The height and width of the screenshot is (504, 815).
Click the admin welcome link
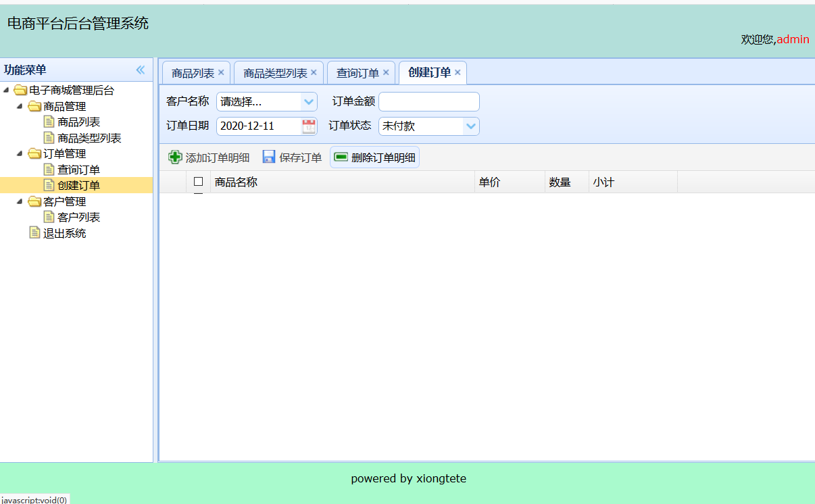(x=792, y=39)
